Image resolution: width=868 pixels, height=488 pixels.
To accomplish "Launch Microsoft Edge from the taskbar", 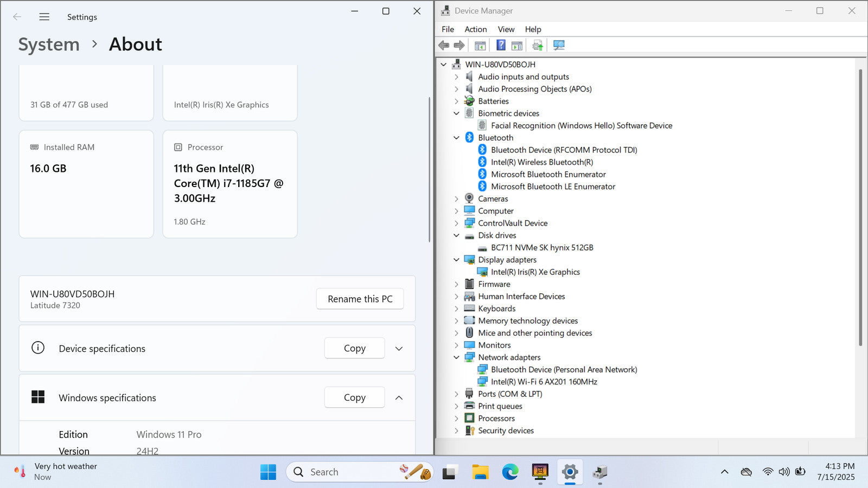I will (510, 472).
